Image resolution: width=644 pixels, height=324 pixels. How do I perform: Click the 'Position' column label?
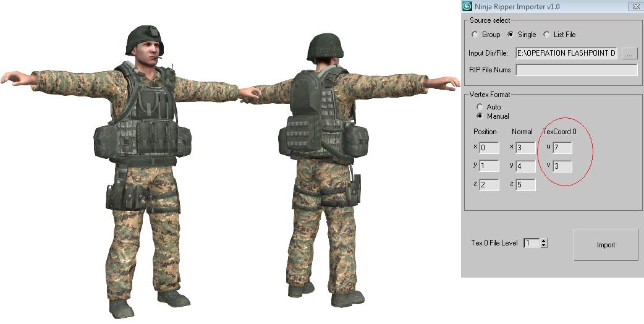[x=485, y=132]
